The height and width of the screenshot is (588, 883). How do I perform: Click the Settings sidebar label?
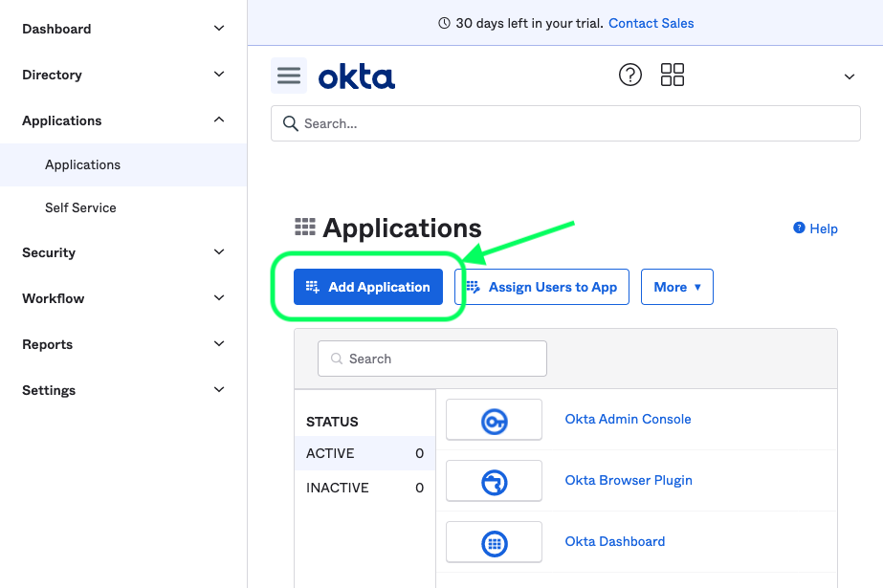[x=49, y=390]
